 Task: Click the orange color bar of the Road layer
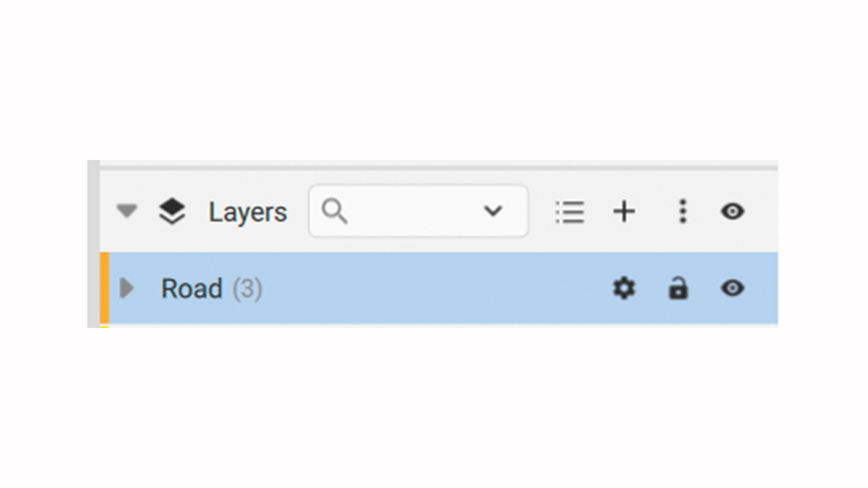click(104, 288)
